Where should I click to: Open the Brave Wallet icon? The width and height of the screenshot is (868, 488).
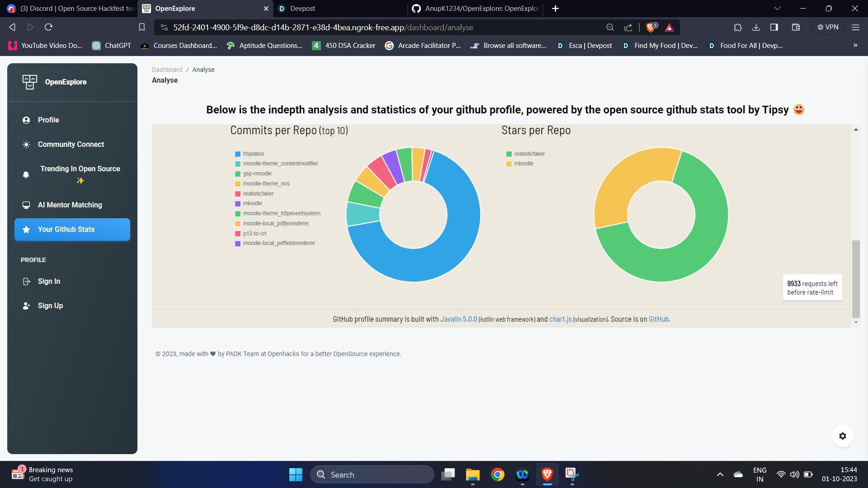[796, 28]
